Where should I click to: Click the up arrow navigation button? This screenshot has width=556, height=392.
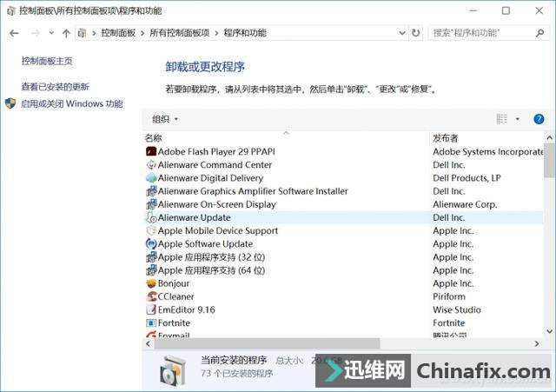(x=67, y=33)
